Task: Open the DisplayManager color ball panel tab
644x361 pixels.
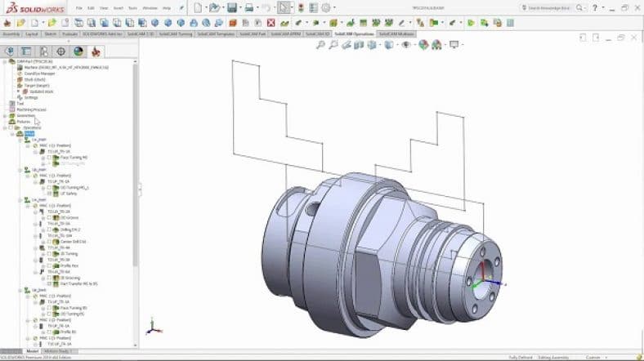Action: (78, 51)
